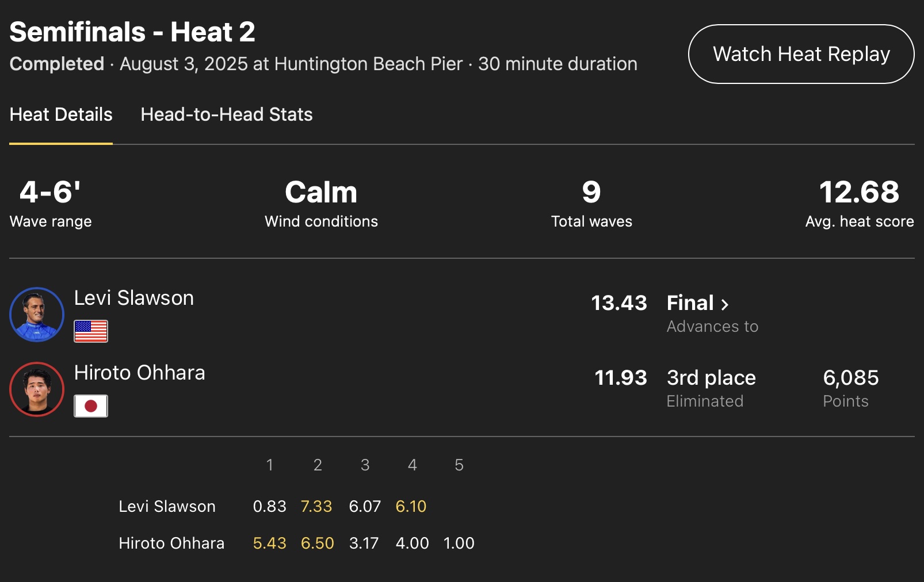The width and height of the screenshot is (924, 582).
Task: Click the Japan flag icon
Action: [91, 406]
